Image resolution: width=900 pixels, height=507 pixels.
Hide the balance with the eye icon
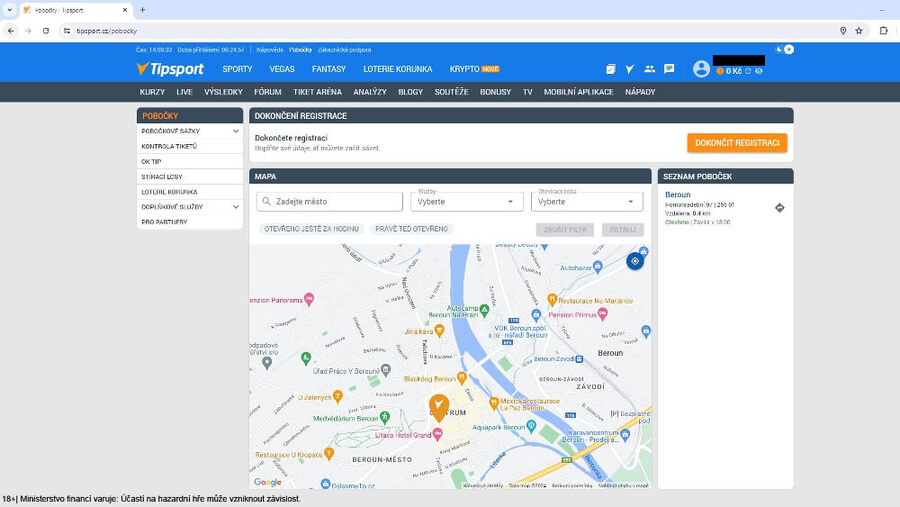tap(759, 71)
